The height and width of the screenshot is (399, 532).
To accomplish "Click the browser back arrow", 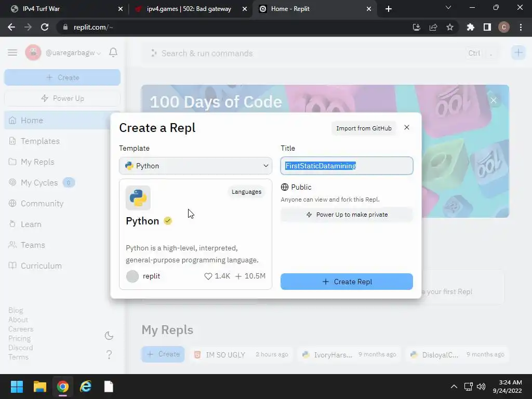I will tap(11, 27).
